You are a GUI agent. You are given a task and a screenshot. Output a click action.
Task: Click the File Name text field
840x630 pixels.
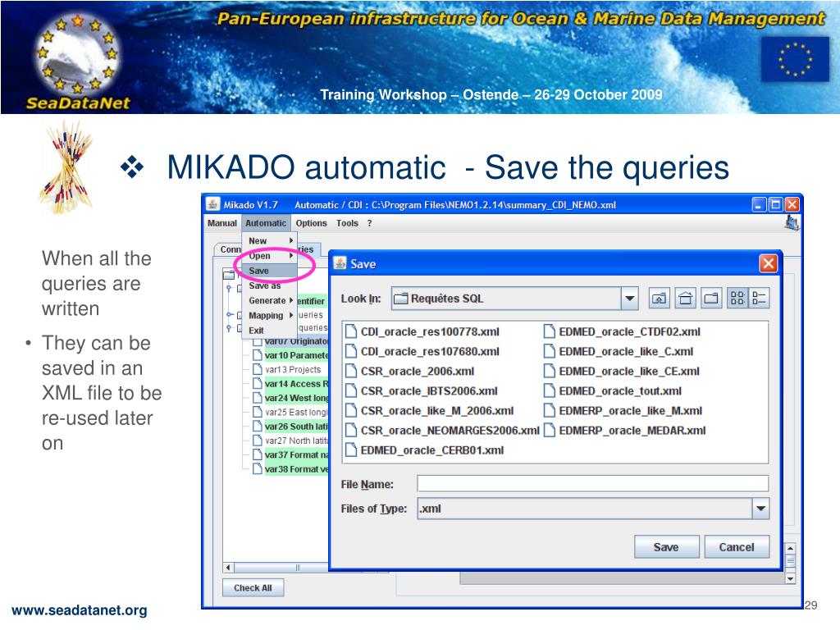pos(593,484)
